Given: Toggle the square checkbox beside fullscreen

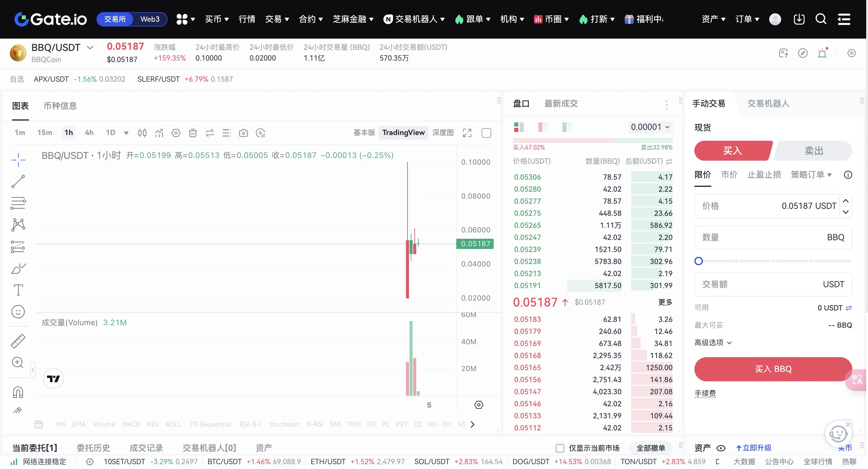Looking at the screenshot, I should click(x=486, y=133).
